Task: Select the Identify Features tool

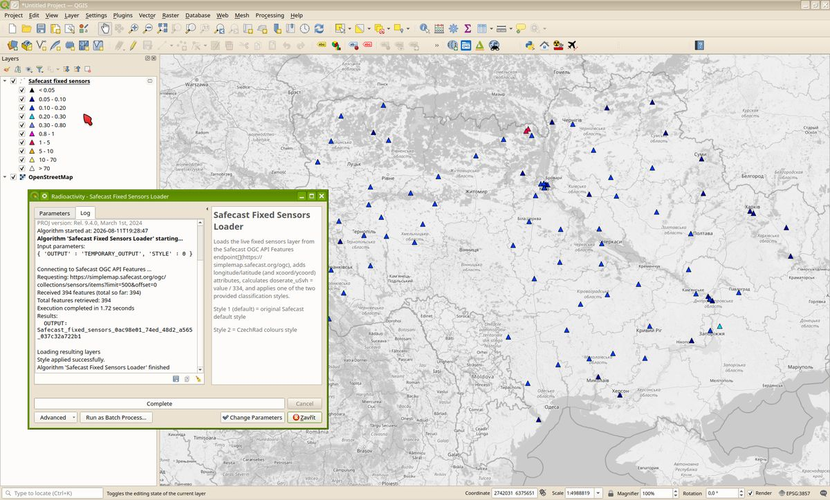Action: (424, 29)
